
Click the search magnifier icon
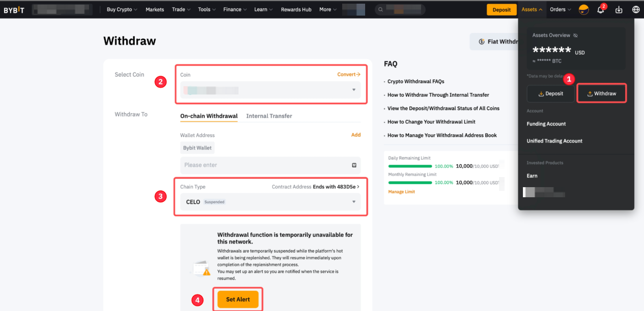[381, 10]
